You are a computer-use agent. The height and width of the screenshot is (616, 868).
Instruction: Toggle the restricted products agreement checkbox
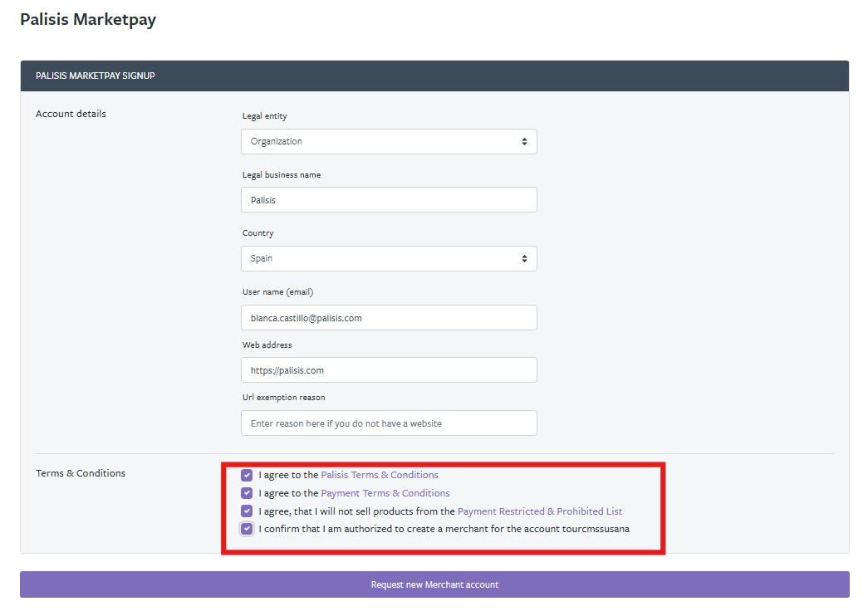pos(247,511)
